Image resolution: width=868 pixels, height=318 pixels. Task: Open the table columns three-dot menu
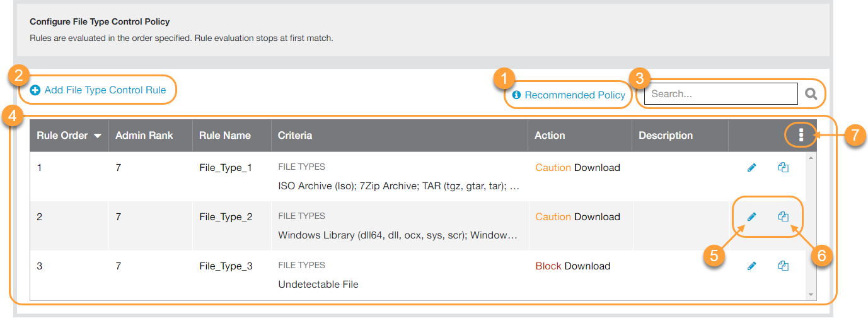pos(801,135)
